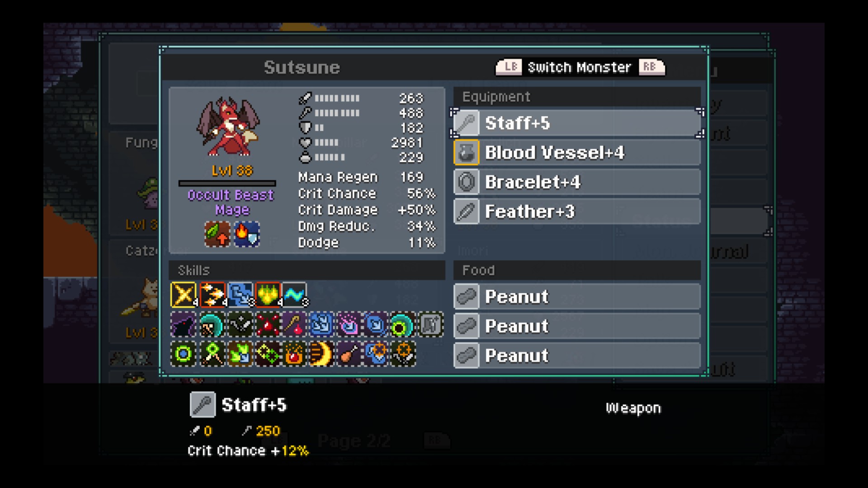Select the crossed swords active skill icon
Image resolution: width=868 pixels, height=488 pixels.
184,295
